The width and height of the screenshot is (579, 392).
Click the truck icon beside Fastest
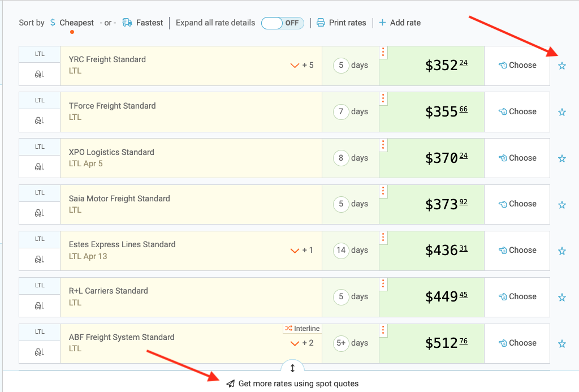tap(127, 23)
